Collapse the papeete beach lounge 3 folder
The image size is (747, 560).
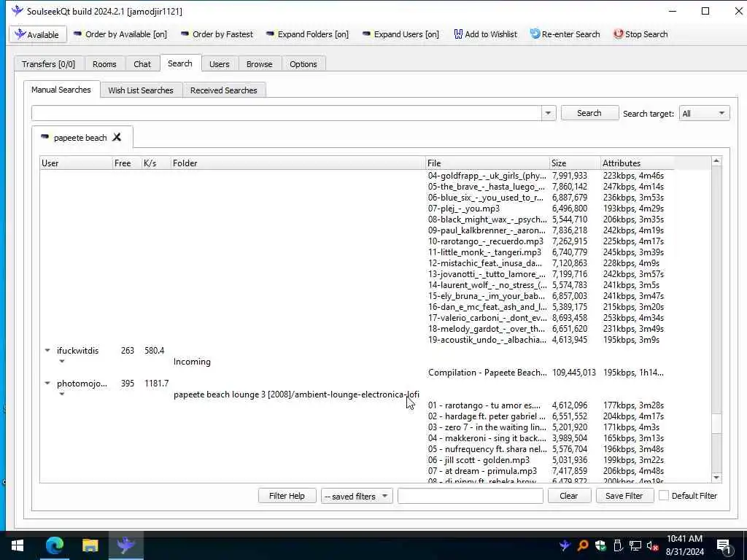coord(62,394)
